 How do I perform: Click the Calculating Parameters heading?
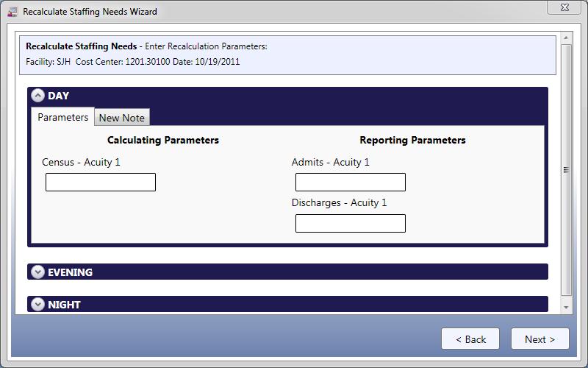pyautogui.click(x=163, y=140)
